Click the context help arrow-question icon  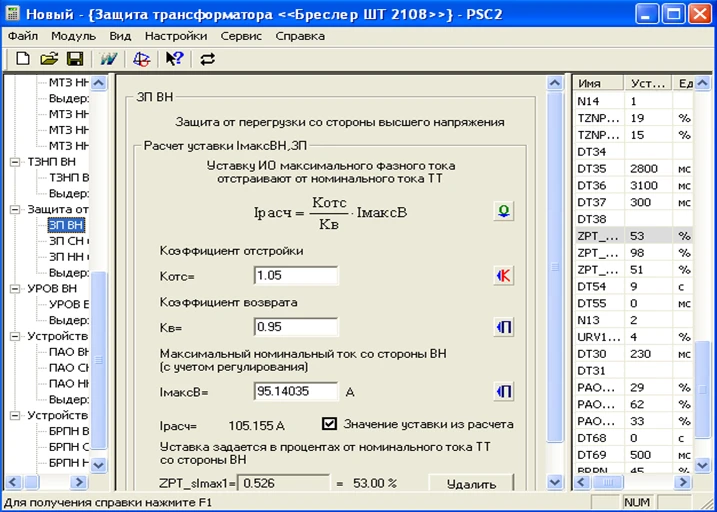pyautogui.click(x=174, y=59)
